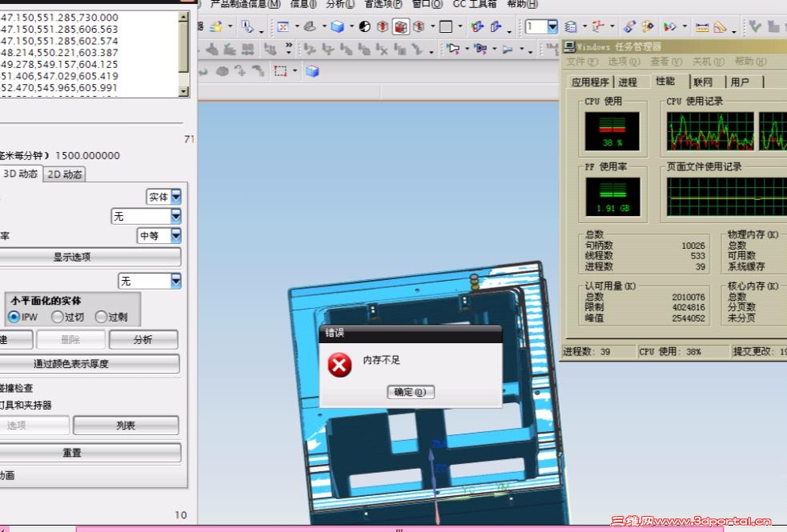Click the 内存不足 message text
Viewport: 787px width, 532px height.
[381, 360]
